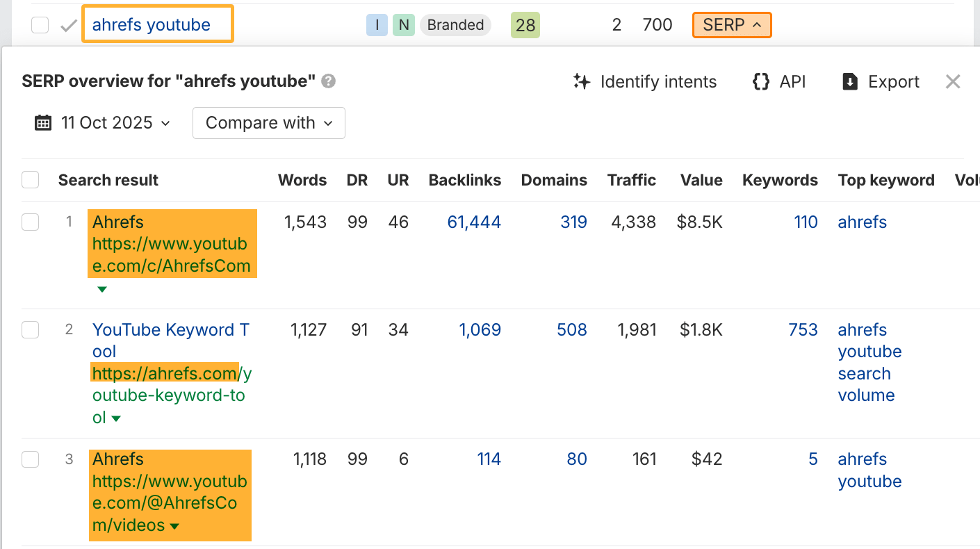The image size is (980, 549).
Task: Open the YouTube Keyword Tool page link
Action: (x=170, y=329)
